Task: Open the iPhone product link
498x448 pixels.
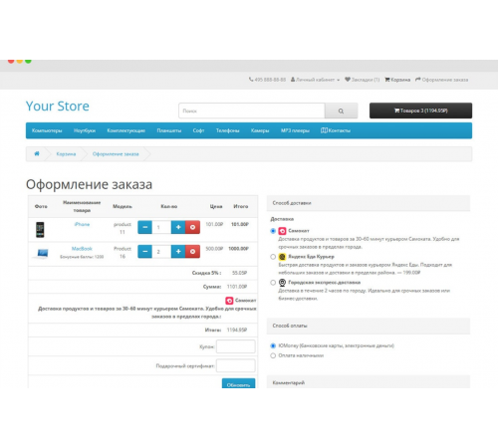Action: pyautogui.click(x=82, y=224)
